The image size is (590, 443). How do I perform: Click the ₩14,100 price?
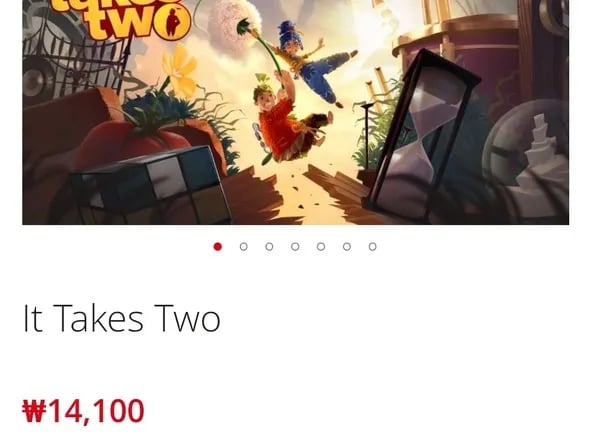click(x=83, y=411)
